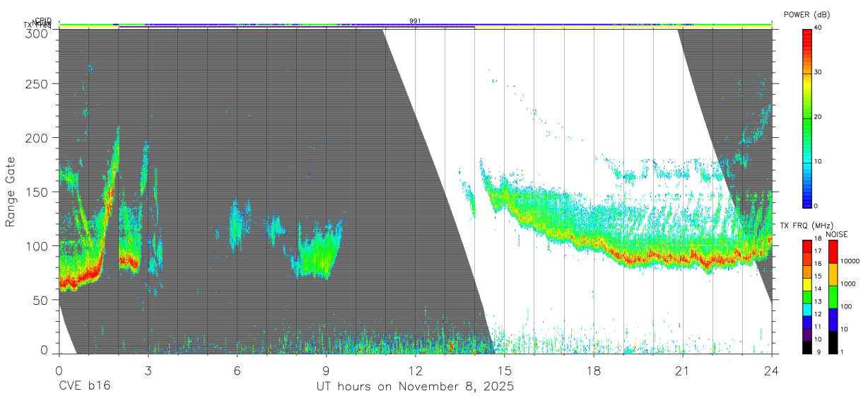
Task: Click the 0 label on the POWER scale
Action: (816, 206)
